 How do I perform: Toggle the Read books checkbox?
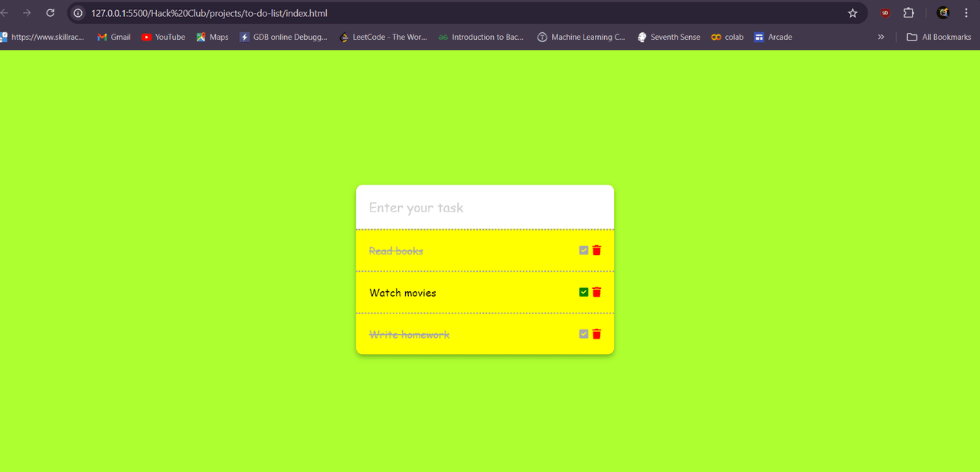click(x=583, y=251)
